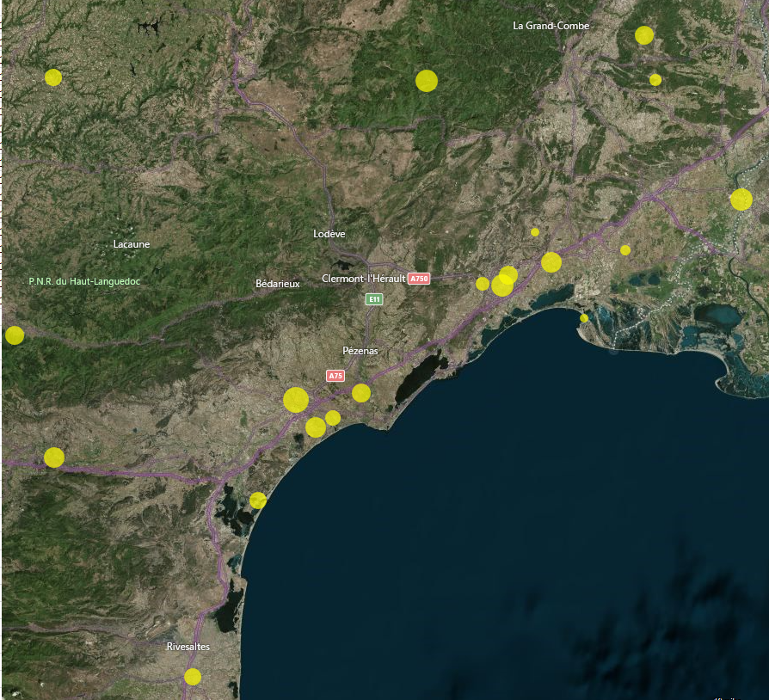This screenshot has width=769, height=700.
Task: Open the yellow marker in the top-left corner
Action: [52, 78]
